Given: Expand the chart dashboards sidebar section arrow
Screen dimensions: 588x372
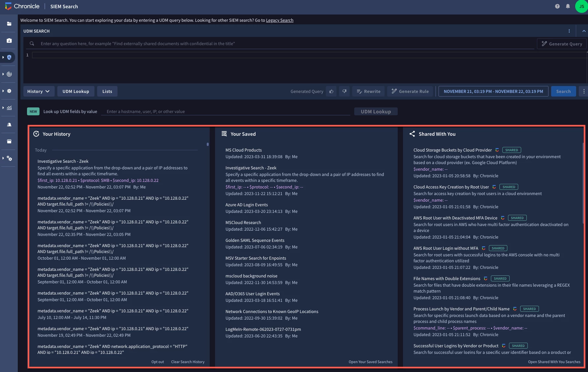Looking at the screenshot, I should coord(3,108).
